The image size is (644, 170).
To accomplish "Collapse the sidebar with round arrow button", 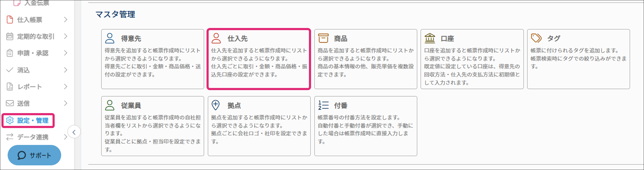I will click(74, 132).
